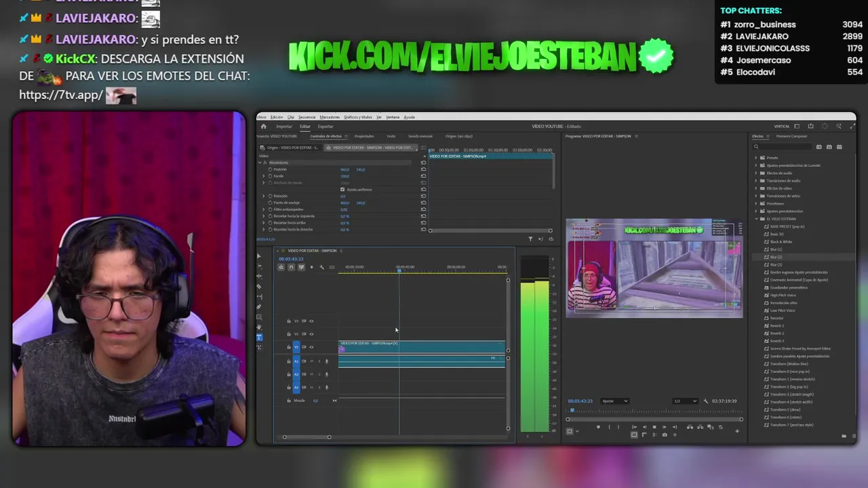Open the button editor plus icon
The width and height of the screenshot is (868, 488).
tap(737, 431)
